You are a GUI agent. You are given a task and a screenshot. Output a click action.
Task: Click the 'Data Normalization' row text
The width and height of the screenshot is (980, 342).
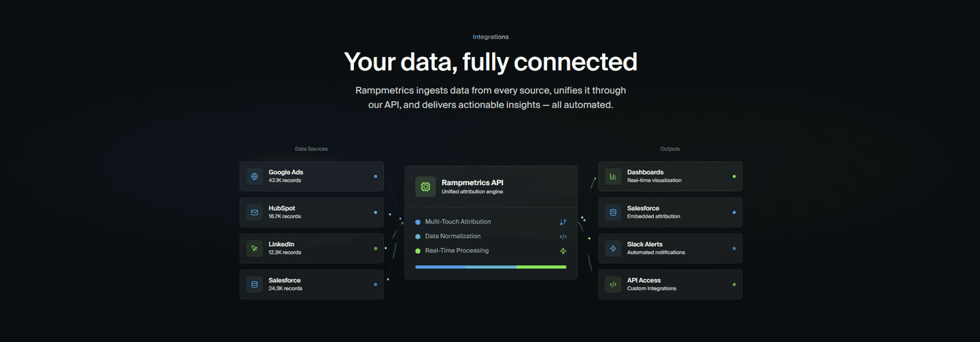click(x=453, y=236)
